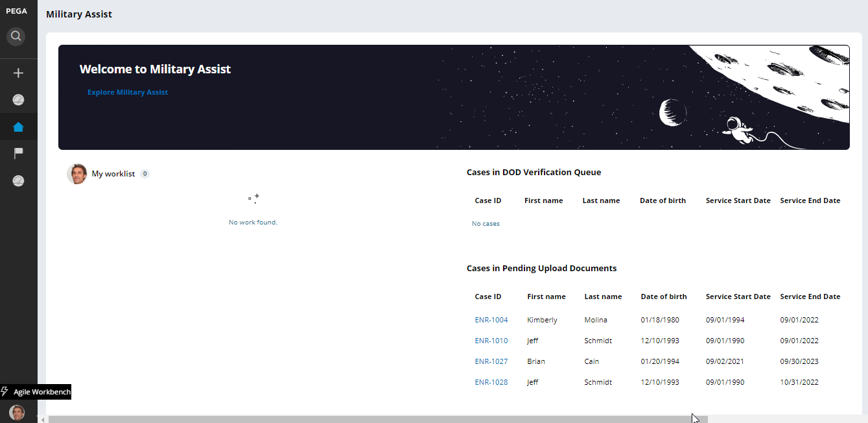Sort Pending Upload table by First name header
This screenshot has height=423, width=868.
pyautogui.click(x=546, y=296)
